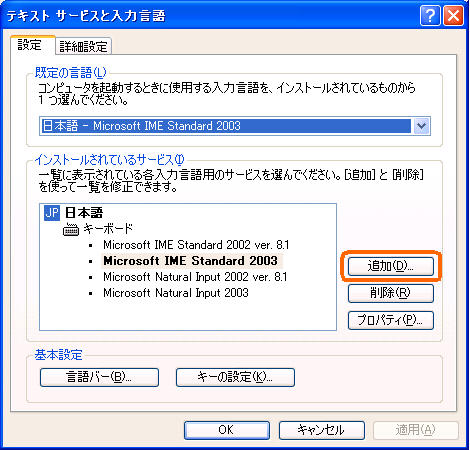Confirm with the OK button
This screenshot has width=470, height=450.
coord(227,430)
